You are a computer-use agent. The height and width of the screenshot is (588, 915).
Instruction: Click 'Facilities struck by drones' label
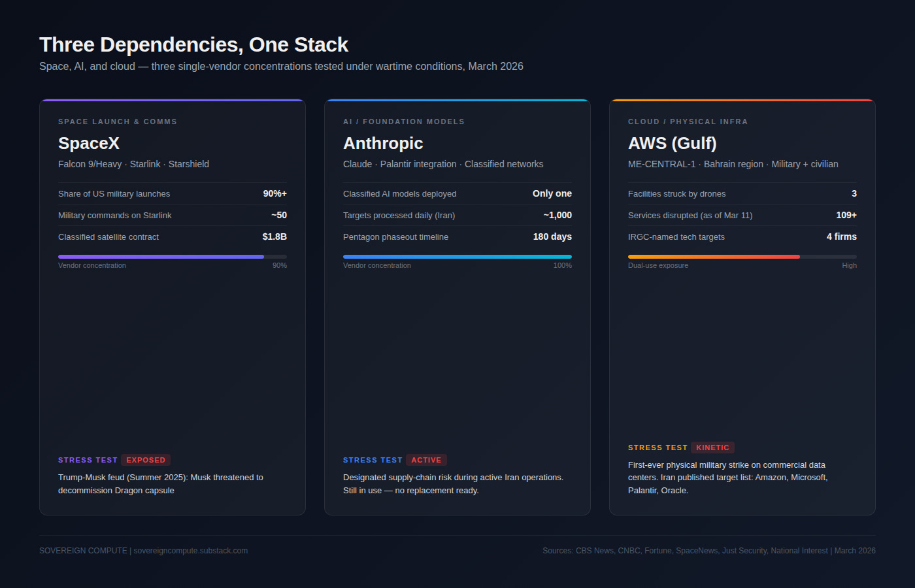(x=676, y=193)
